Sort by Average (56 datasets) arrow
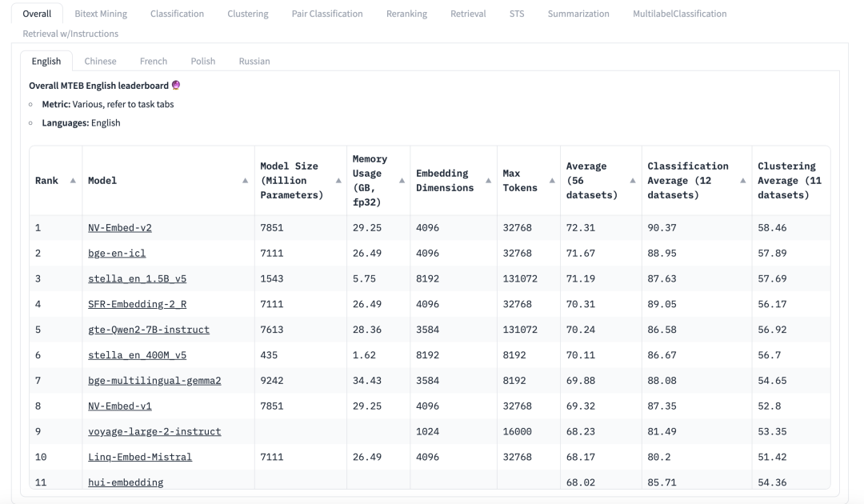The image size is (864, 504). pyautogui.click(x=633, y=181)
